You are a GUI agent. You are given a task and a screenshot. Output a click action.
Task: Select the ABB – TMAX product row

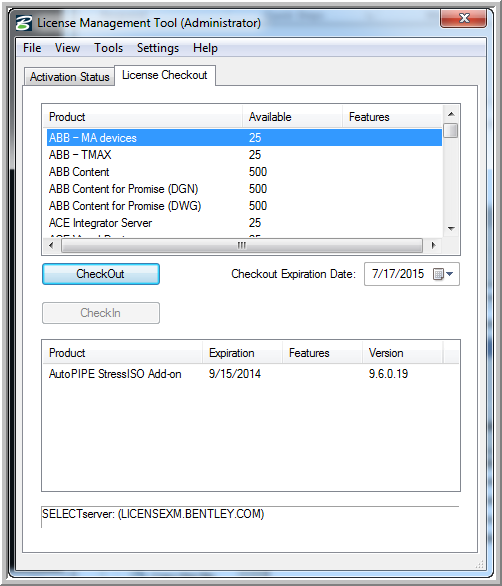244,155
